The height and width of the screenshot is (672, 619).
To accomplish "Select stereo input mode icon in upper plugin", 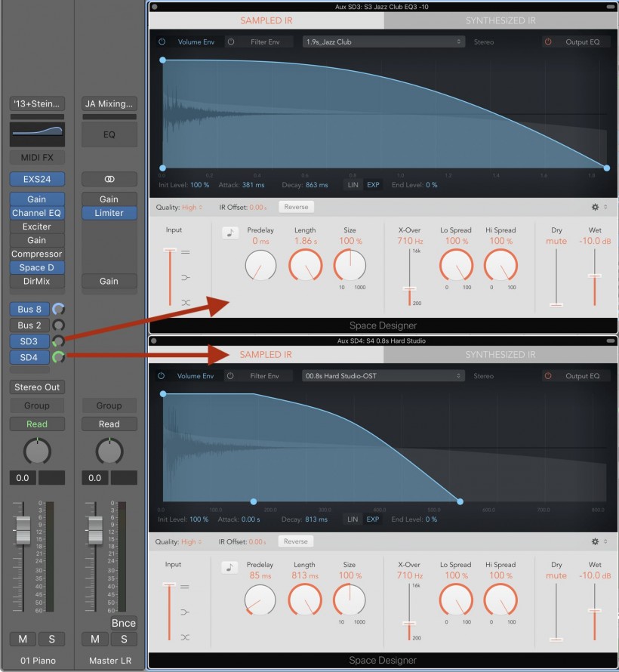I will coord(186,252).
